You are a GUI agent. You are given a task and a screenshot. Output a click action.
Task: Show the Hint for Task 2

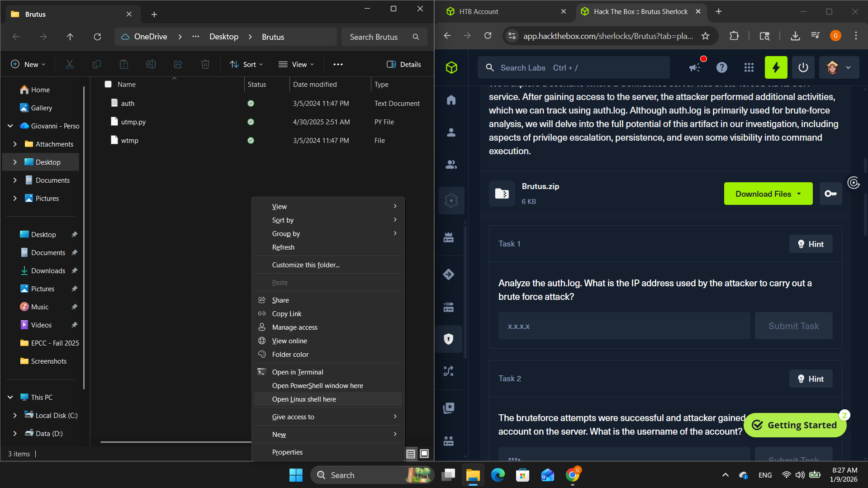pos(811,379)
